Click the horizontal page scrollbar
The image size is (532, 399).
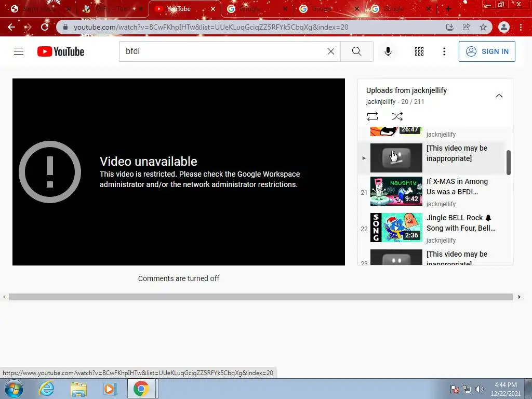[261, 297]
